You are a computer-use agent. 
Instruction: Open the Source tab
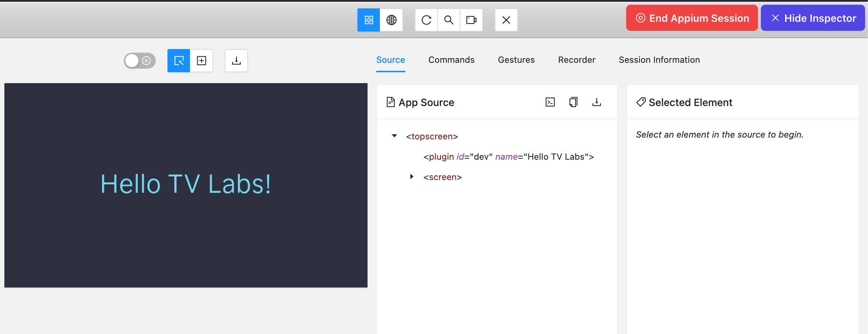(390, 60)
